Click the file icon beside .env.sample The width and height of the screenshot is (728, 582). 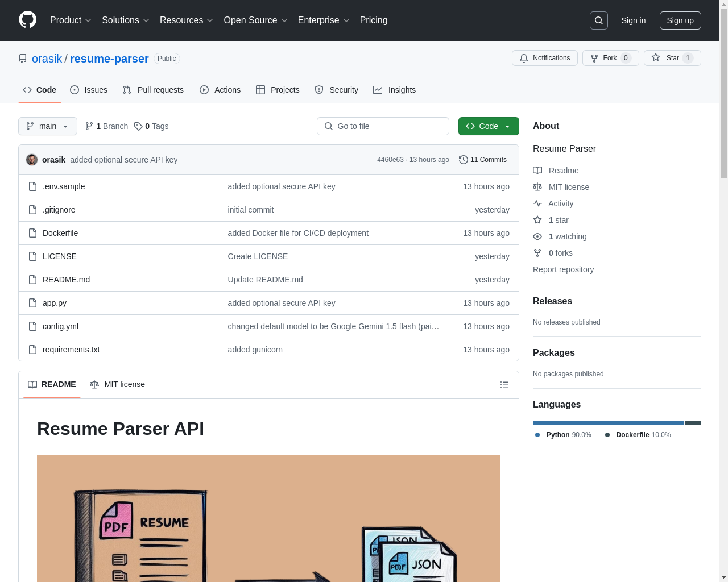pos(33,186)
